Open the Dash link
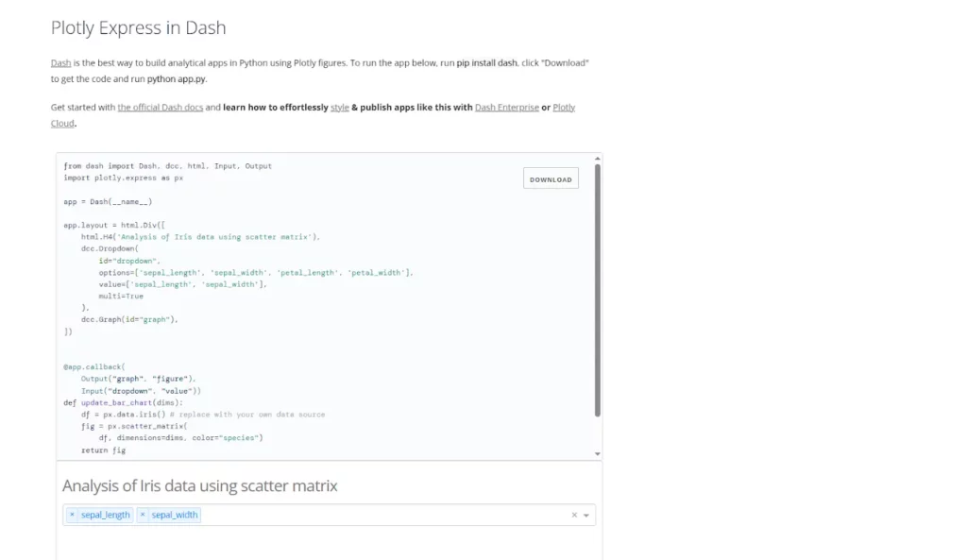 click(x=60, y=63)
